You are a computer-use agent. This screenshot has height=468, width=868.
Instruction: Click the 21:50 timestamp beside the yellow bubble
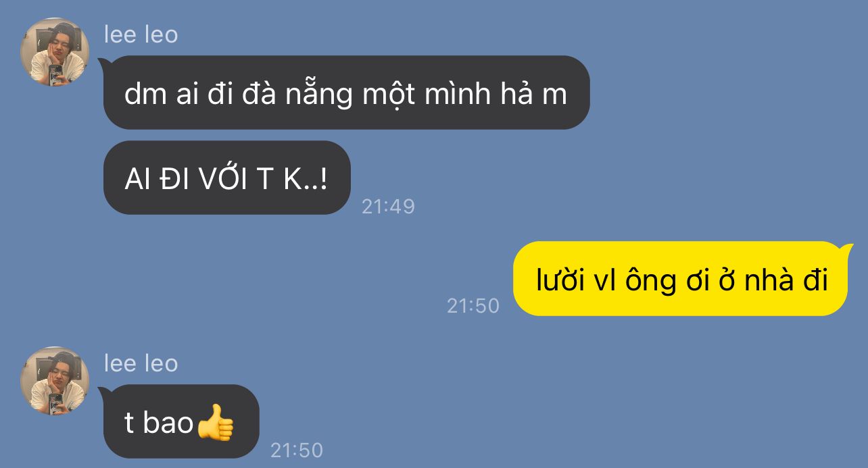click(x=473, y=306)
